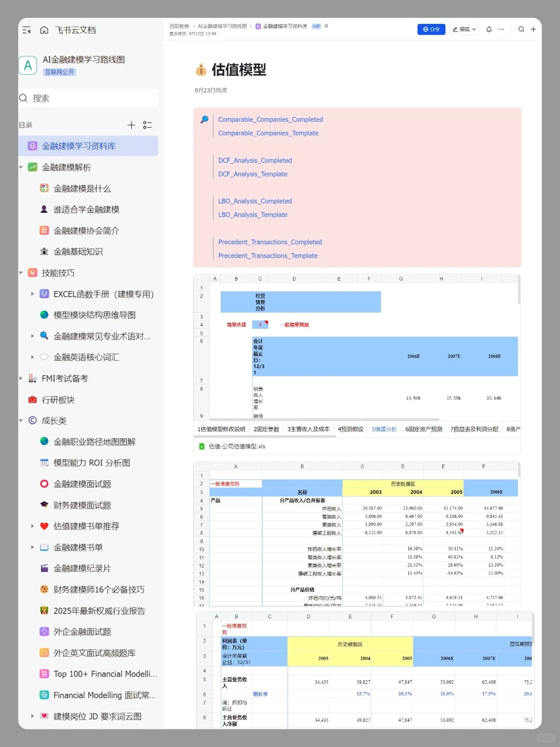
Task: Open the LBO_Analysis_Completed link
Action: [255, 201]
